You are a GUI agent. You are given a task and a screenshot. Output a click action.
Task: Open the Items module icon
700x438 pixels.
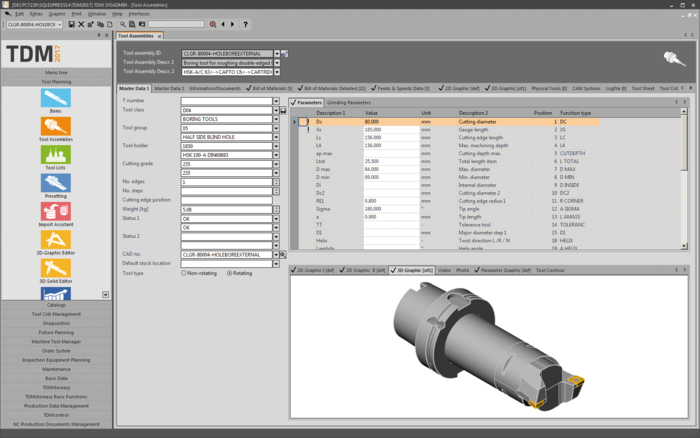[56, 98]
